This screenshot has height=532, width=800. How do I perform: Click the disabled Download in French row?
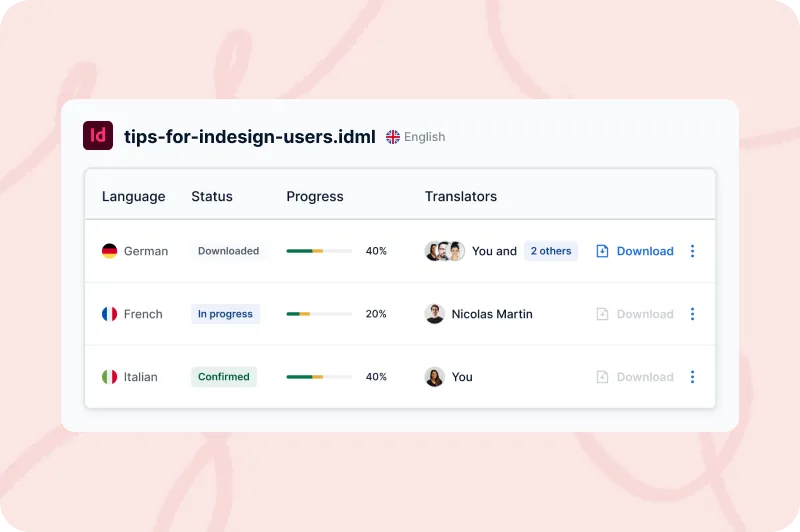[x=635, y=314]
